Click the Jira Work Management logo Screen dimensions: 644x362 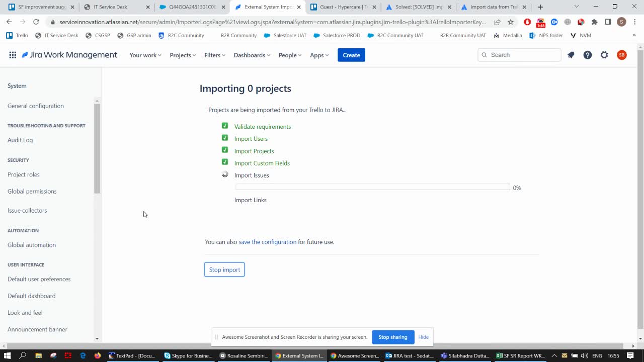pyautogui.click(x=69, y=55)
